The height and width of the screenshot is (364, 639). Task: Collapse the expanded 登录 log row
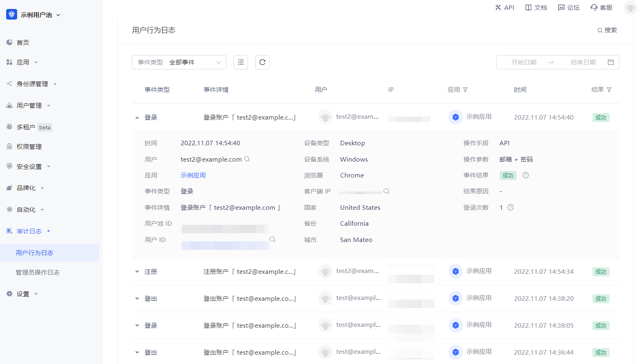point(137,118)
